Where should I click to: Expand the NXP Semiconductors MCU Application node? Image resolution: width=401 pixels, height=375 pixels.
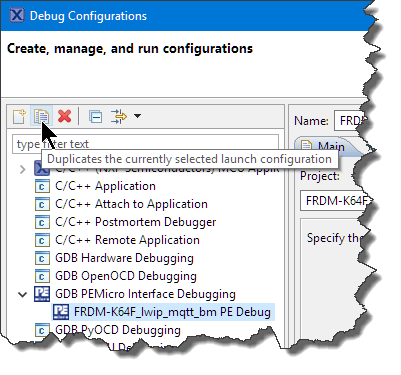[x=23, y=169]
